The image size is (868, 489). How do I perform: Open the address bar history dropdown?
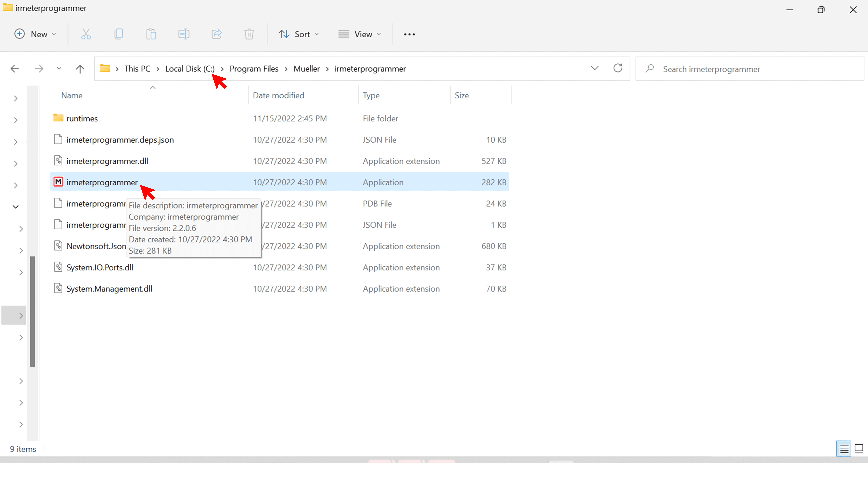pyautogui.click(x=595, y=68)
